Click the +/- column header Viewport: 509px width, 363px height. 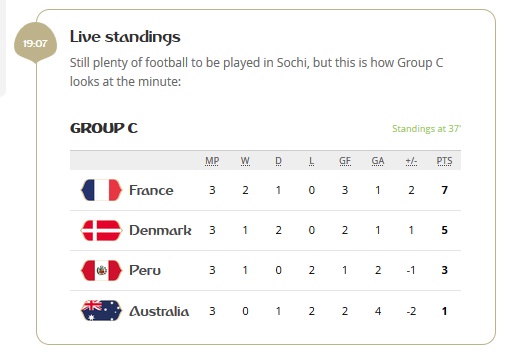411,161
